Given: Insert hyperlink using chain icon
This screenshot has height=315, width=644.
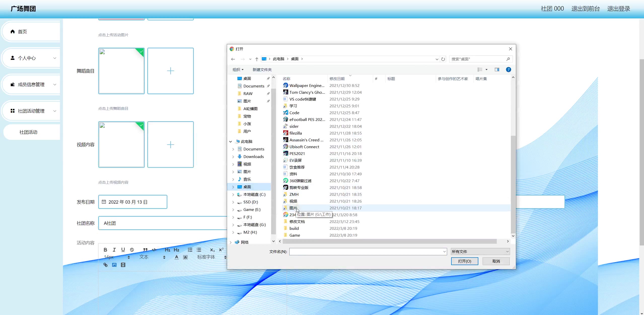Looking at the screenshot, I should 105,265.
